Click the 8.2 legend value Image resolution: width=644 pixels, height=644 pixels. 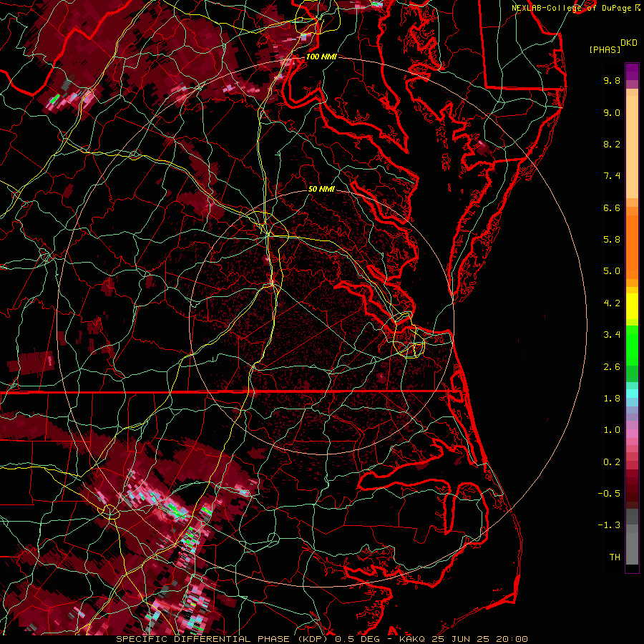pos(612,144)
